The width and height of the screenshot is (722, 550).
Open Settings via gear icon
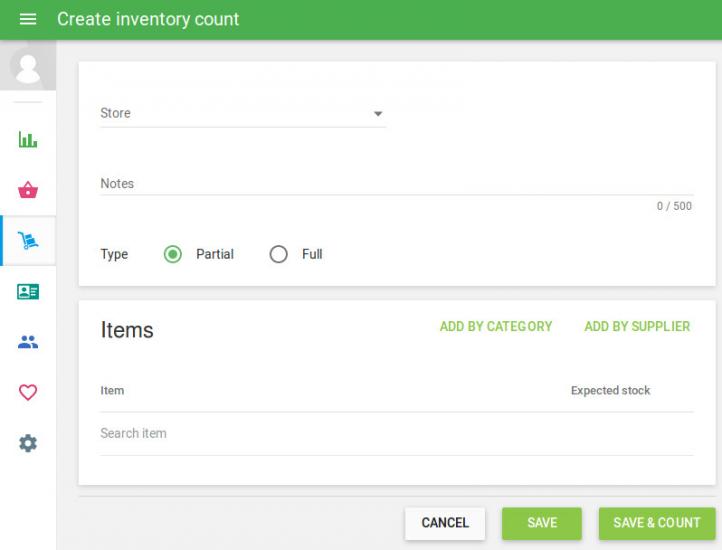click(x=28, y=443)
